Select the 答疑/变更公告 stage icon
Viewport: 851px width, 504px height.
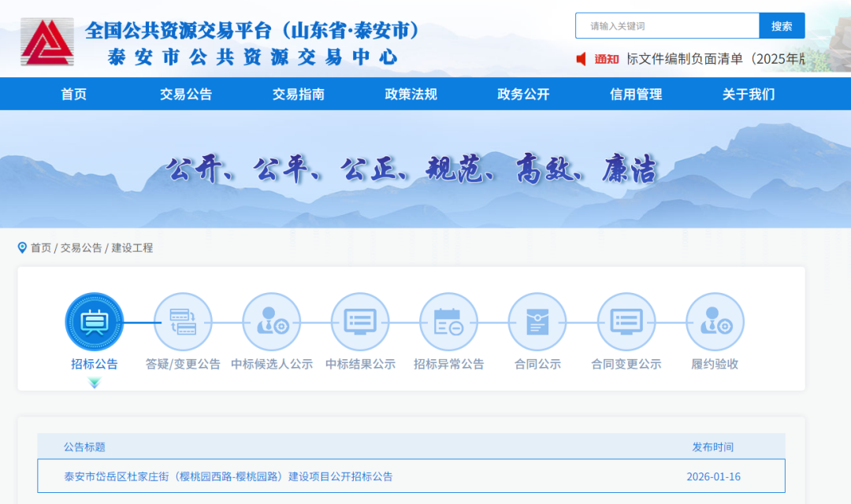pyautogui.click(x=183, y=322)
